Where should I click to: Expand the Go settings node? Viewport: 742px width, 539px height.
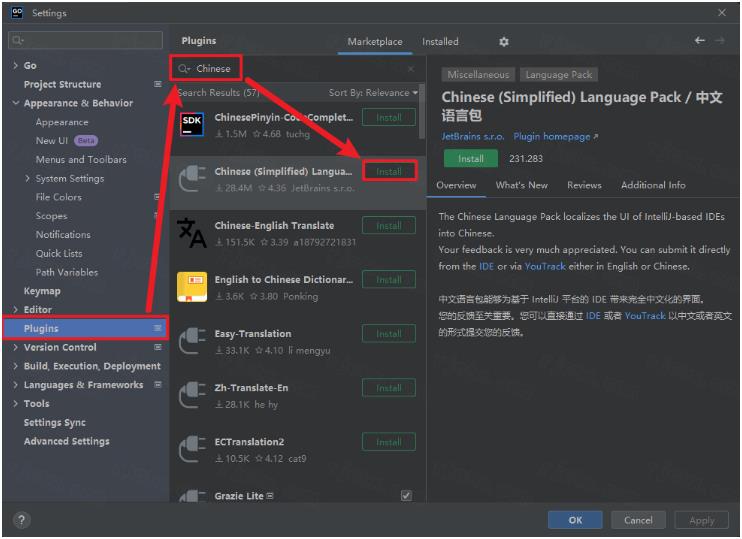click(16, 65)
